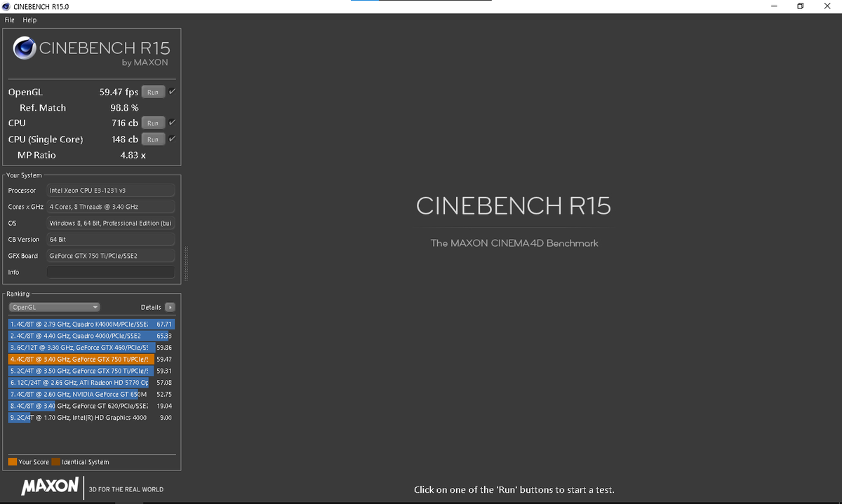This screenshot has width=842, height=504.
Task: Select highlighted ranking row 4 with 59.47
Action: pos(92,358)
